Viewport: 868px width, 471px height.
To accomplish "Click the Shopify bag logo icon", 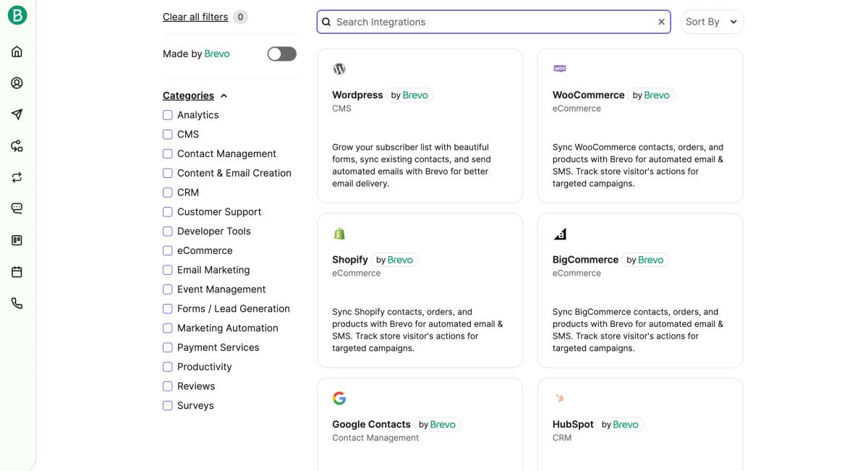I will coord(339,234).
